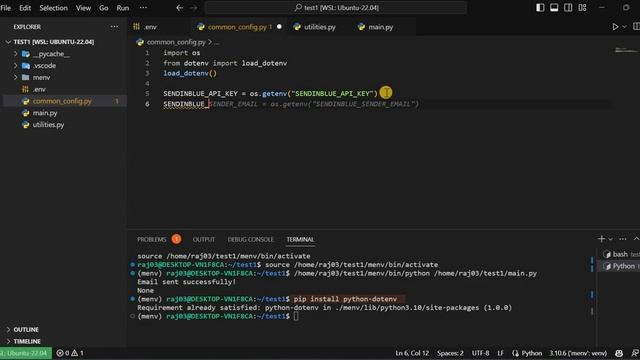Open the Edit menu
Viewport: 640px width, 360px height.
(x=25, y=8)
